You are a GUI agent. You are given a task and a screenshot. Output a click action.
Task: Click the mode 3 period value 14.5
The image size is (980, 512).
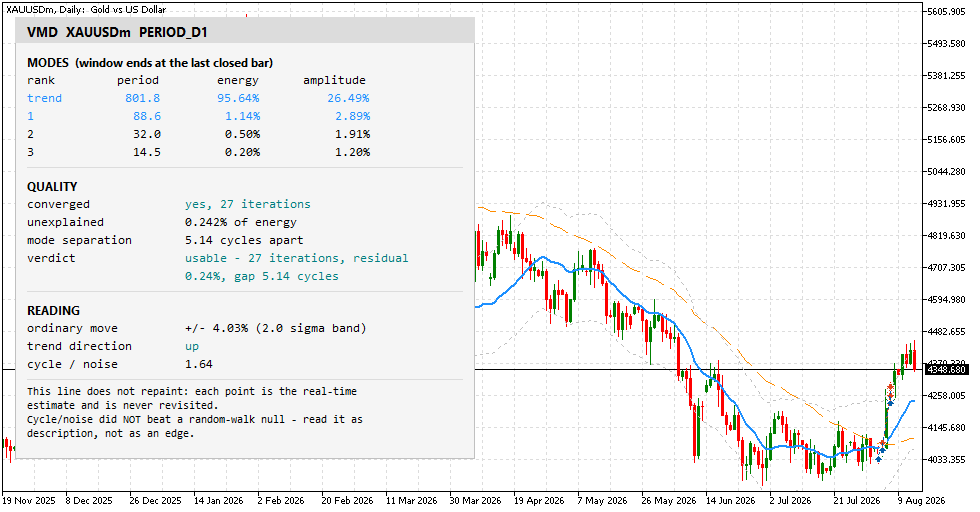147,153
